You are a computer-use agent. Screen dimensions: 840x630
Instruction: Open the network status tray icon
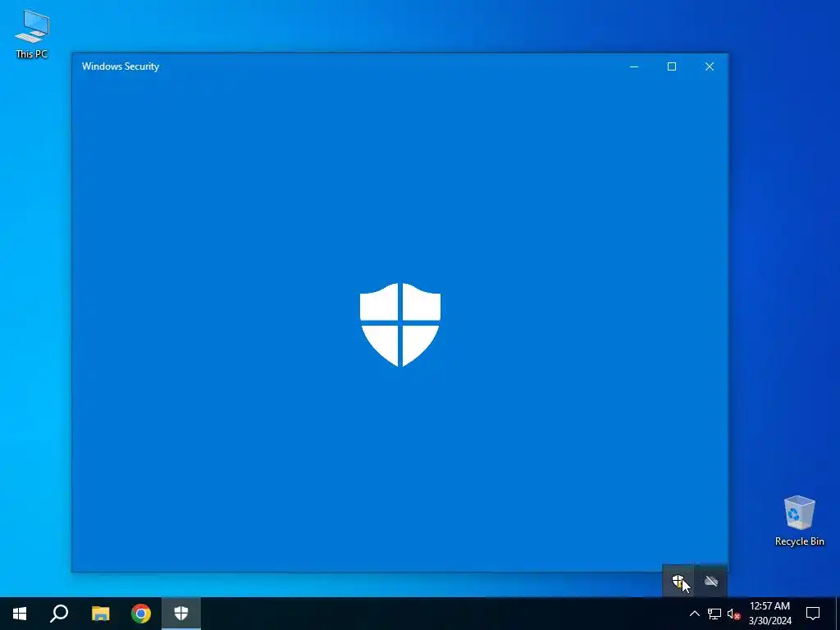coord(714,614)
